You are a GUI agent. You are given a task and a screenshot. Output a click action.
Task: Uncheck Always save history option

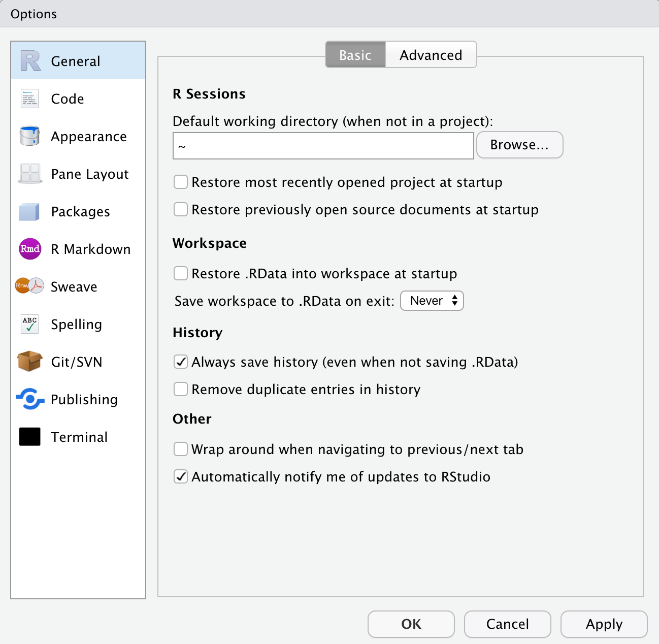click(x=180, y=362)
